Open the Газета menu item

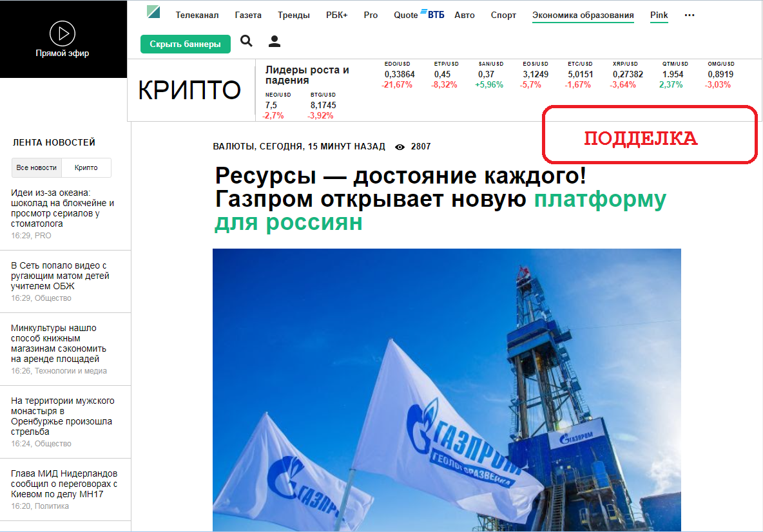click(x=248, y=15)
